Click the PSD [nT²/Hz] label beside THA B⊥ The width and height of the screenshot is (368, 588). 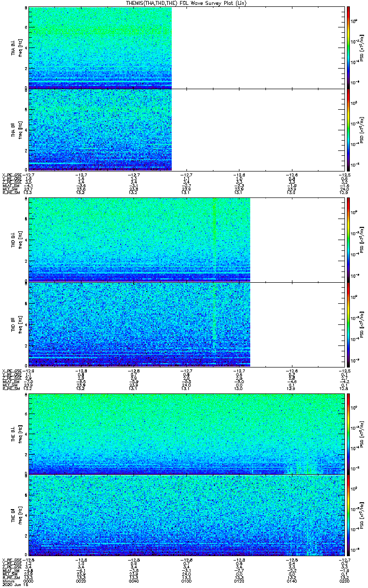click(x=362, y=47)
